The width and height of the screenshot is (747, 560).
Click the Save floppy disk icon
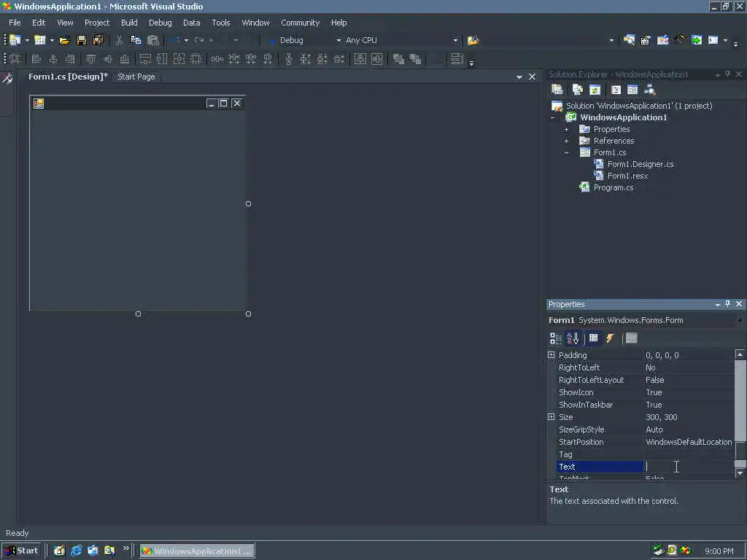click(x=82, y=41)
